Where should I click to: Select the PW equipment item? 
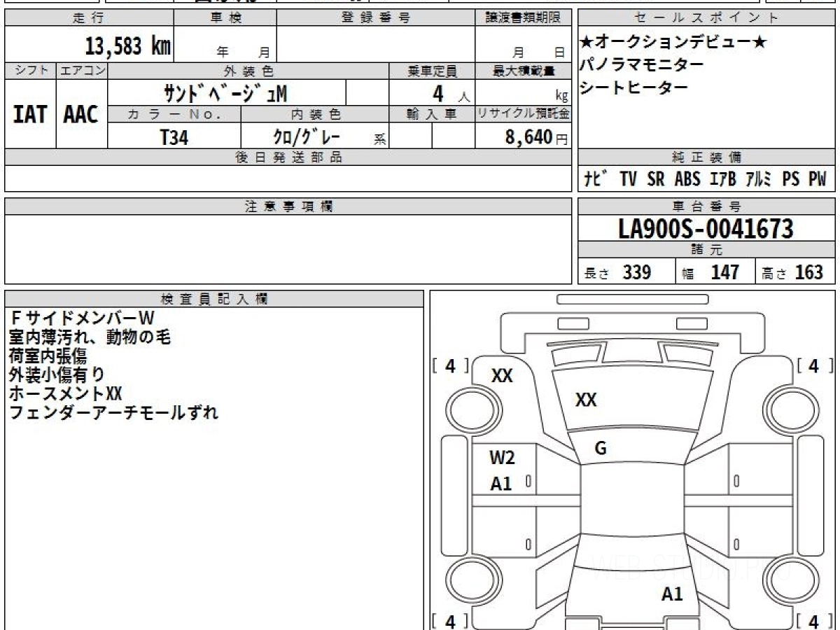tap(818, 179)
